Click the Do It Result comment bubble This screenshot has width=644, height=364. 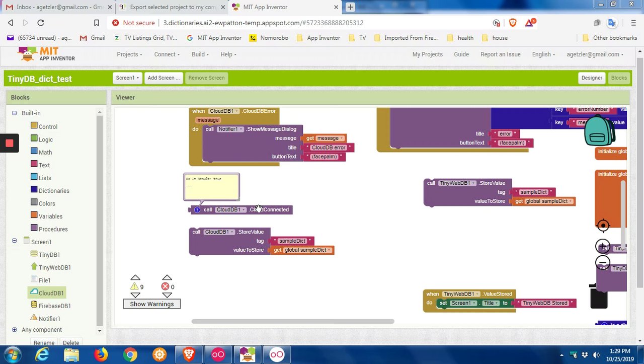coord(211,187)
